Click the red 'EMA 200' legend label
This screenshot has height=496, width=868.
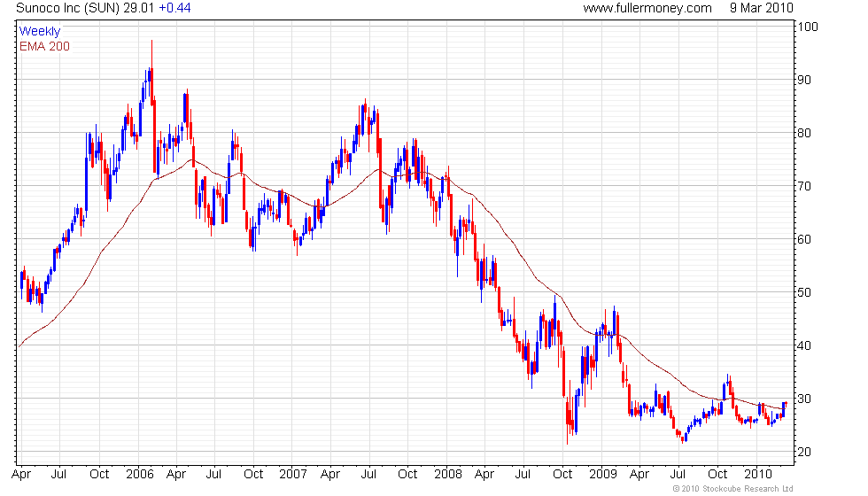pos(44,46)
